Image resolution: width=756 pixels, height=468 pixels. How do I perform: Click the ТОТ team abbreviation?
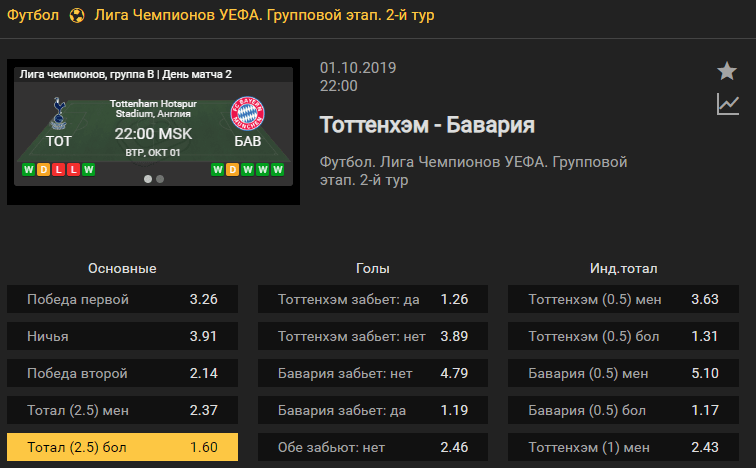point(59,141)
